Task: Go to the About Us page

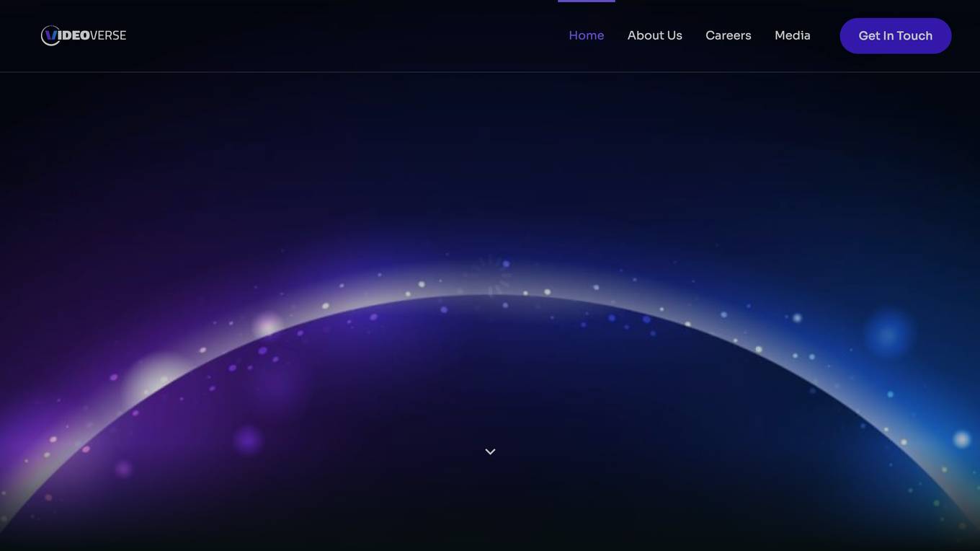Action: [x=655, y=35]
